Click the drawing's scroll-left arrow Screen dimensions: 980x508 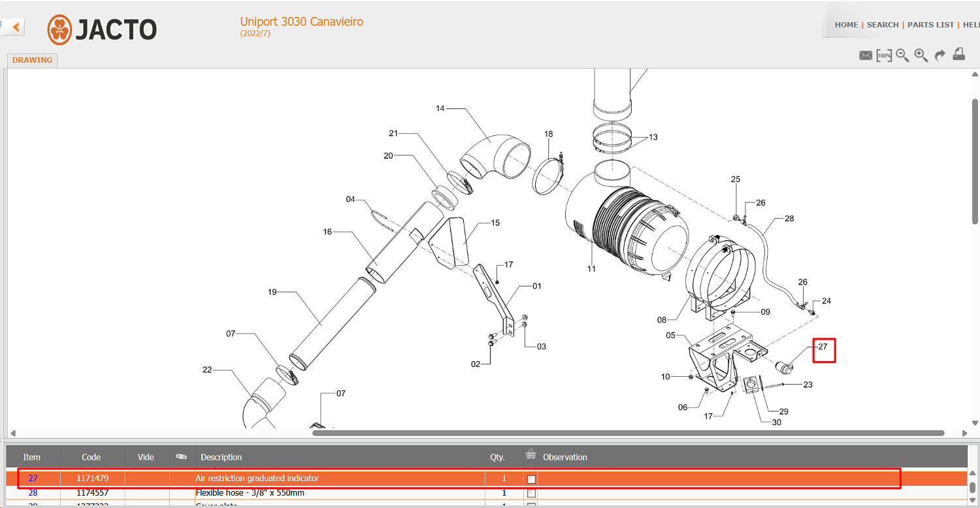coord(12,433)
